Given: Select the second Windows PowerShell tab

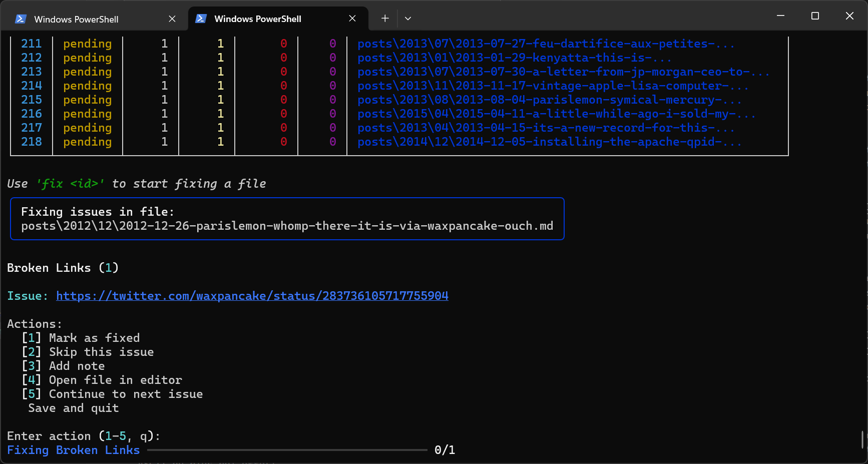Looking at the screenshot, I should 258,19.
